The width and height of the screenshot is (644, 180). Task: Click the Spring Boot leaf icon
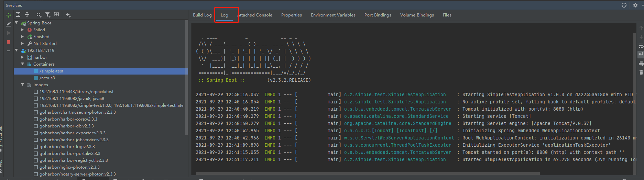click(x=23, y=23)
